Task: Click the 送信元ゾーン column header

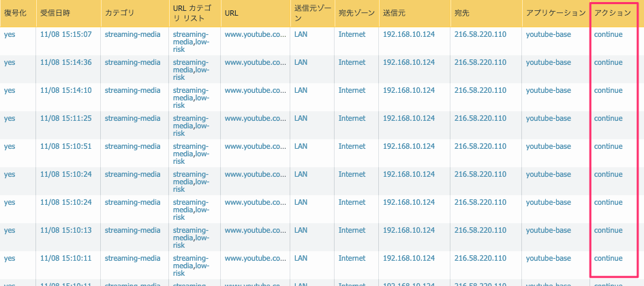Action: 312,13
